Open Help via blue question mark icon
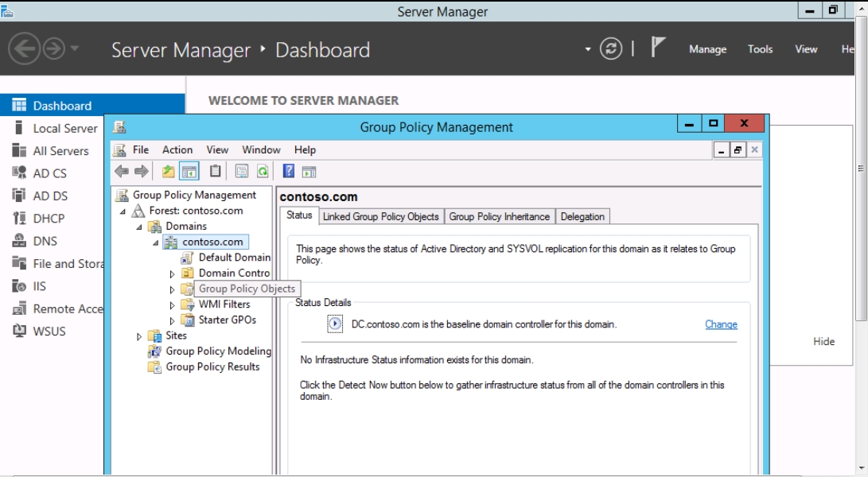 [289, 171]
